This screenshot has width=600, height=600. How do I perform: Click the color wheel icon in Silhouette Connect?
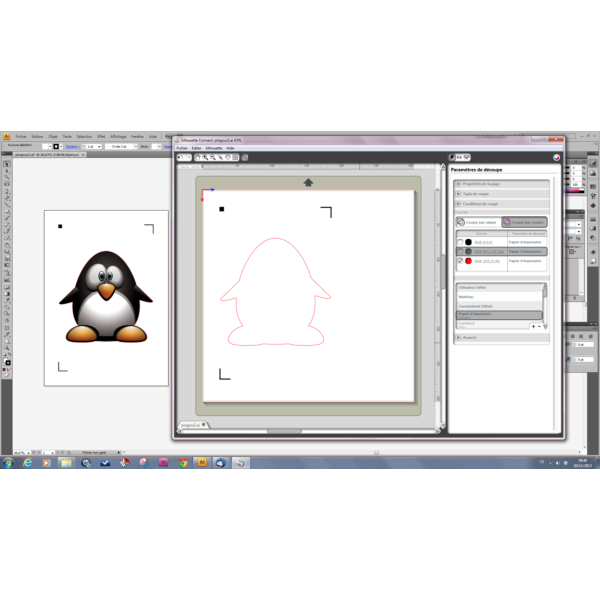[556, 157]
